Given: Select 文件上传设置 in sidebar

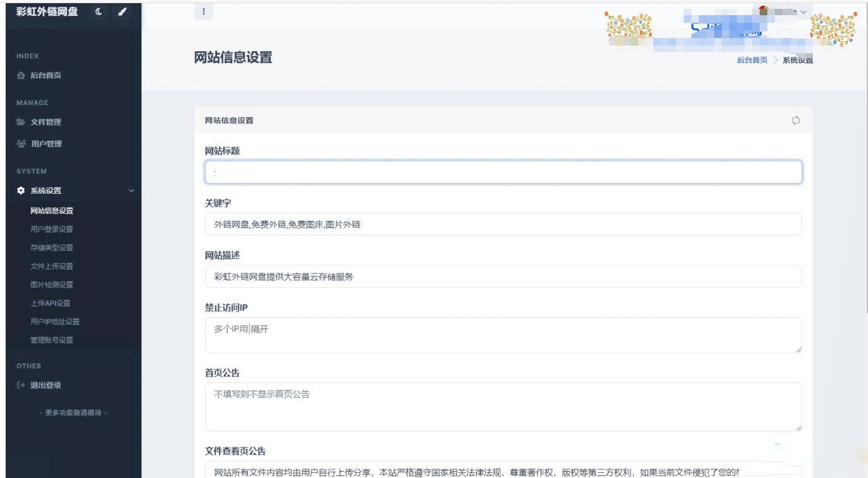Looking at the screenshot, I should pos(52,266).
